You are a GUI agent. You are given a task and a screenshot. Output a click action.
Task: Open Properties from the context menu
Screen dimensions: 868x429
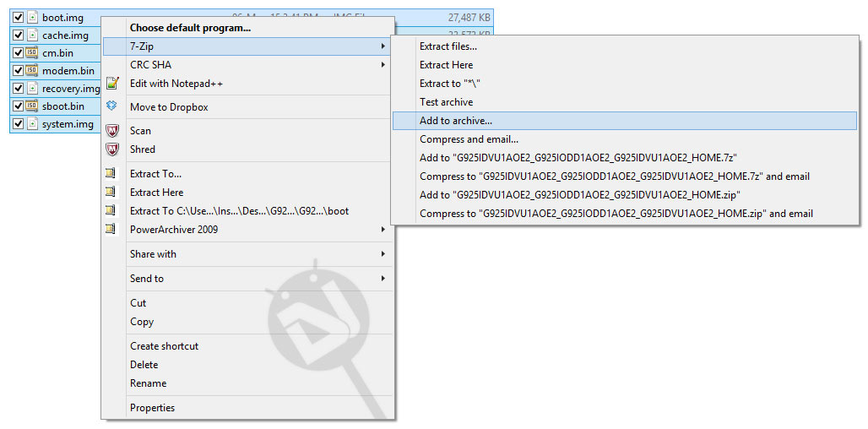152,408
